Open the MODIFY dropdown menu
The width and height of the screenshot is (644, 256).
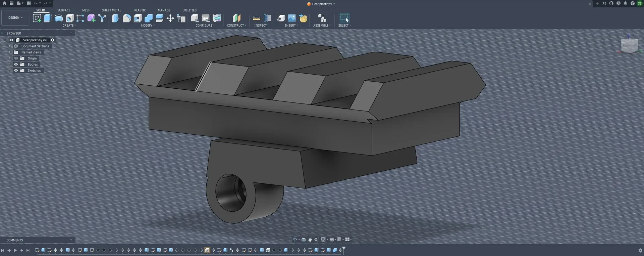[148, 26]
